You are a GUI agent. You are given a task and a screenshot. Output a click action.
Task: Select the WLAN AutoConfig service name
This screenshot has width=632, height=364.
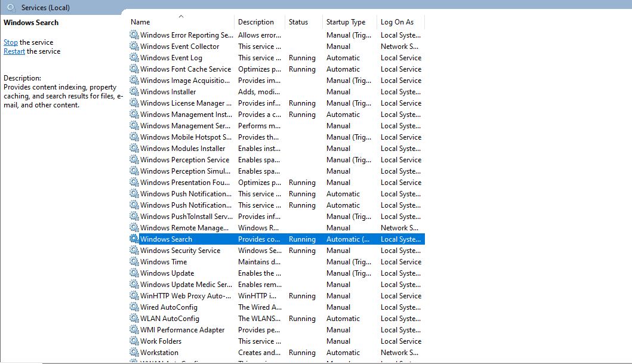tap(169, 319)
